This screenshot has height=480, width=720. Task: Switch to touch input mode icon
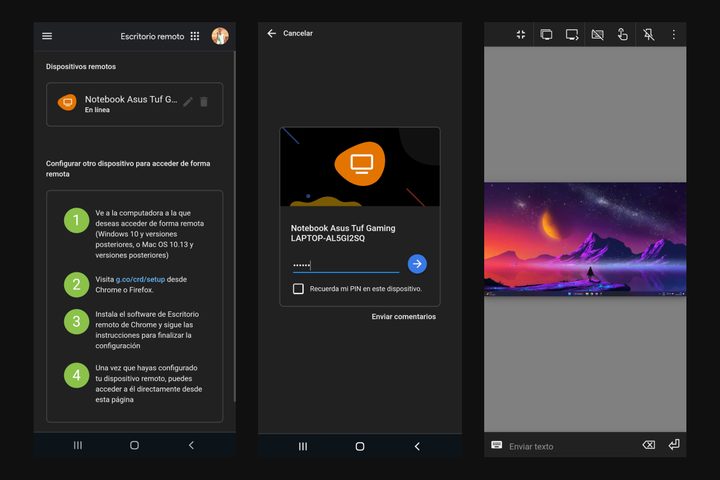pos(622,34)
